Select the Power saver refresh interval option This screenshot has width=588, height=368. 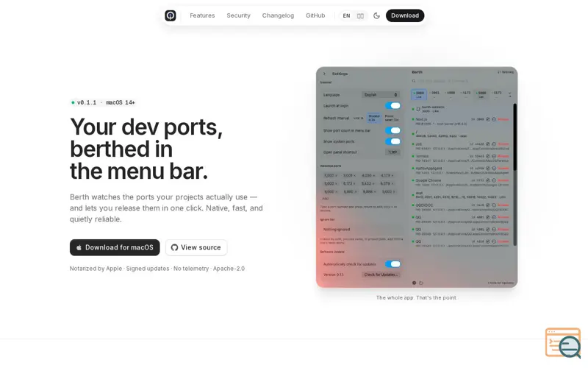[392, 118]
